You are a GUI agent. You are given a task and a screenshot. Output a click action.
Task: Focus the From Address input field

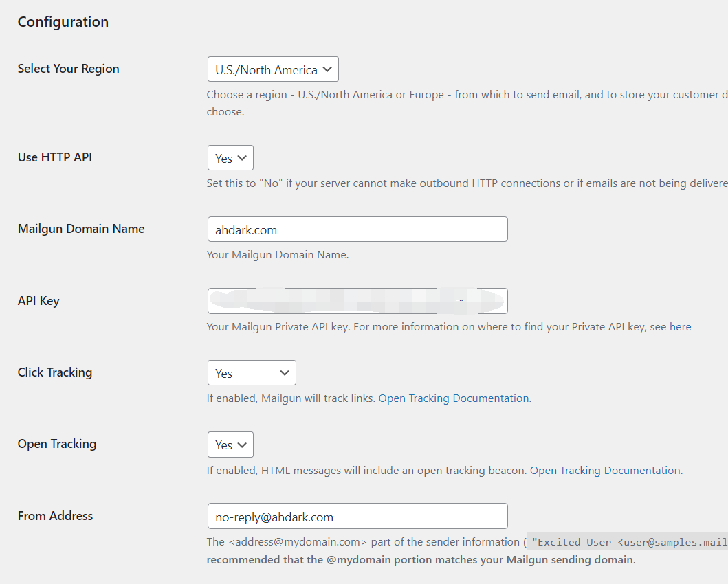[357, 516]
